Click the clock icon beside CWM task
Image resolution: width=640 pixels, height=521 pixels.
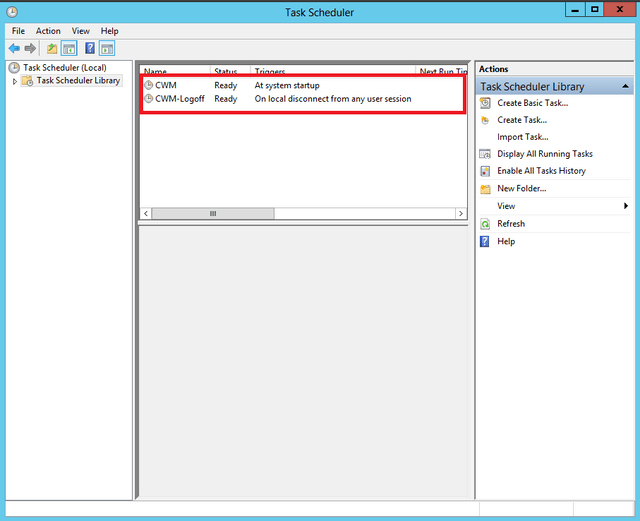(x=149, y=85)
